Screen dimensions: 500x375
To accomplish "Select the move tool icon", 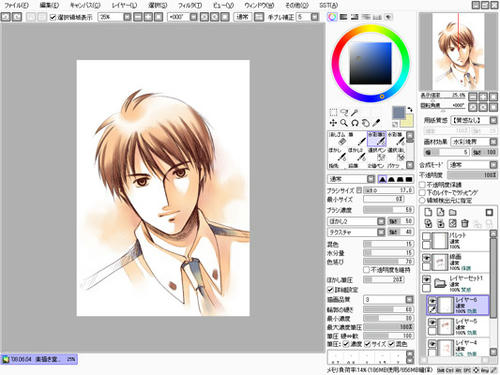I will [333, 123].
